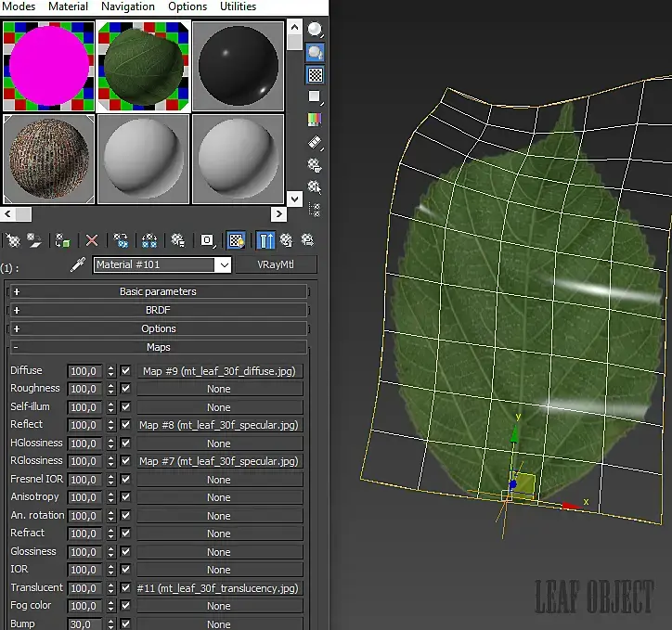Open the Utilities menu
This screenshot has height=630, width=672.
pyautogui.click(x=238, y=6)
